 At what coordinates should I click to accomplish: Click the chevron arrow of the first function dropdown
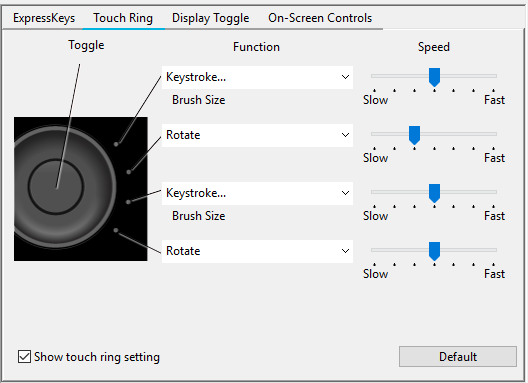[x=345, y=77]
